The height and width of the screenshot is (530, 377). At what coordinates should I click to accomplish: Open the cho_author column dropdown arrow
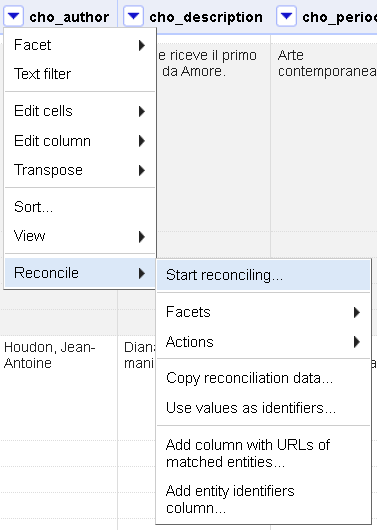point(14,16)
